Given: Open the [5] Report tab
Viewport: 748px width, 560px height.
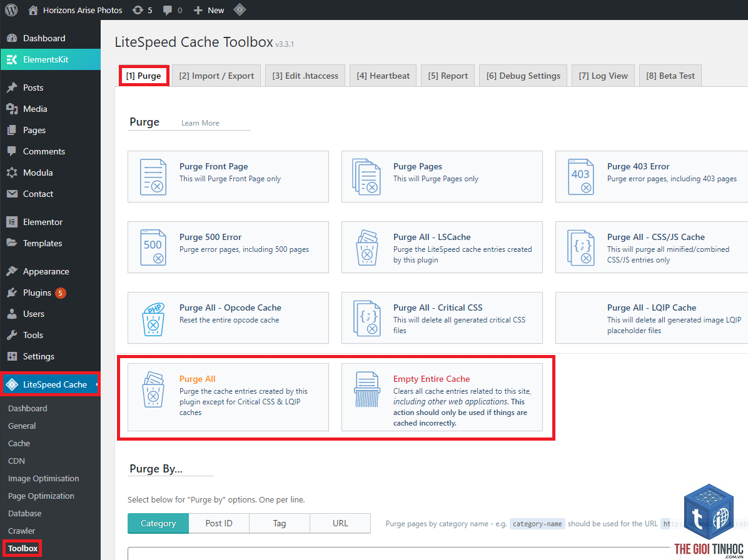Looking at the screenshot, I should pyautogui.click(x=448, y=76).
